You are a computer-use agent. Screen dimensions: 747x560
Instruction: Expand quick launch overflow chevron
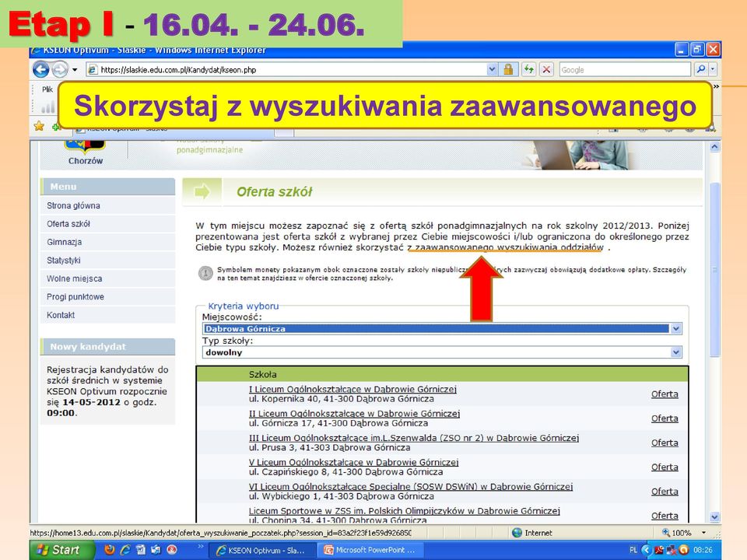(x=201, y=547)
